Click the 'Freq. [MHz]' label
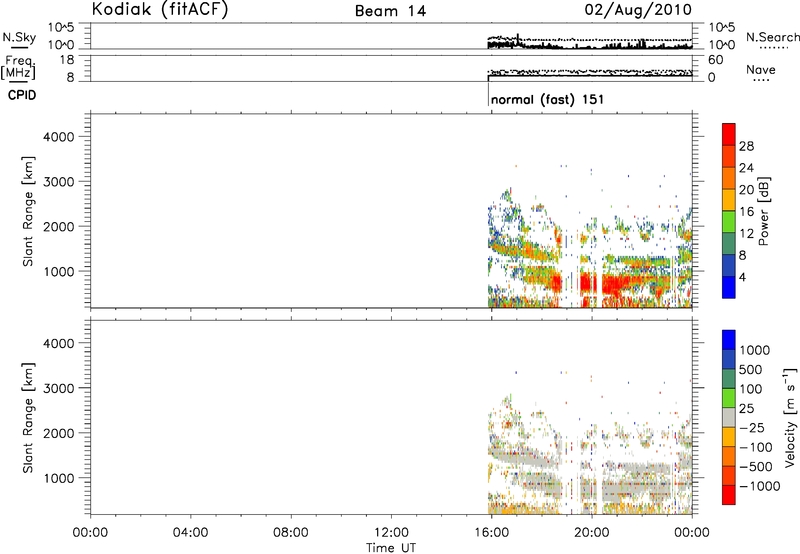Viewport: 800px width, 554px height. point(18,67)
